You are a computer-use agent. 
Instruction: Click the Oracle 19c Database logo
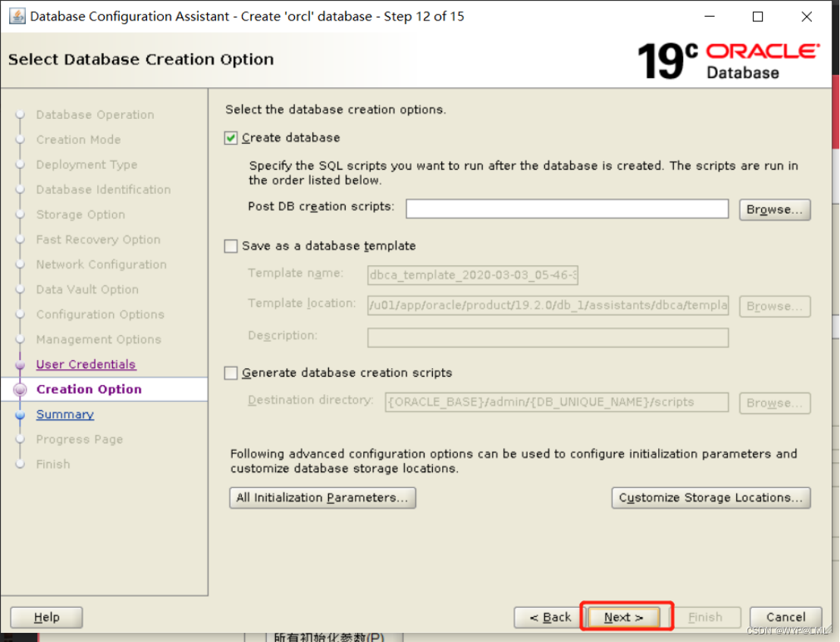point(729,61)
